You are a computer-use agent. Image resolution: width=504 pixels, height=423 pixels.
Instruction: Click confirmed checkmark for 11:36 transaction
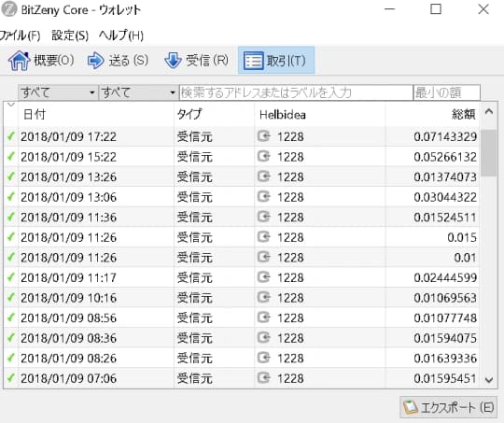(x=11, y=218)
